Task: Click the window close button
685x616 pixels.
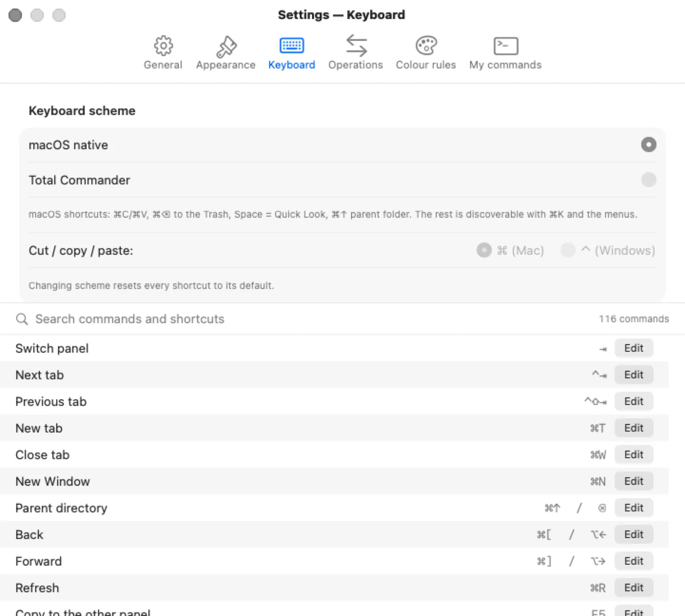Action: click(15, 15)
